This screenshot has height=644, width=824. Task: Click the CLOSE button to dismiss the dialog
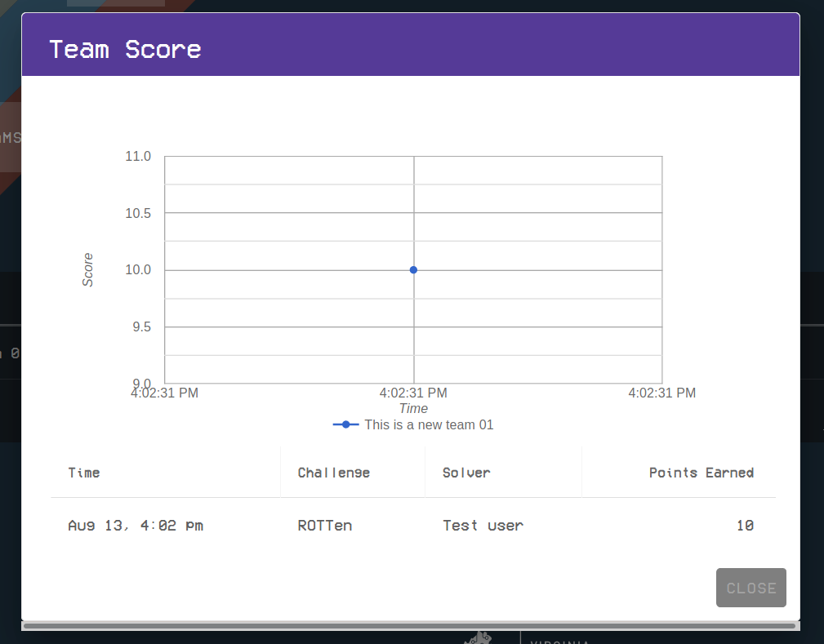point(751,588)
